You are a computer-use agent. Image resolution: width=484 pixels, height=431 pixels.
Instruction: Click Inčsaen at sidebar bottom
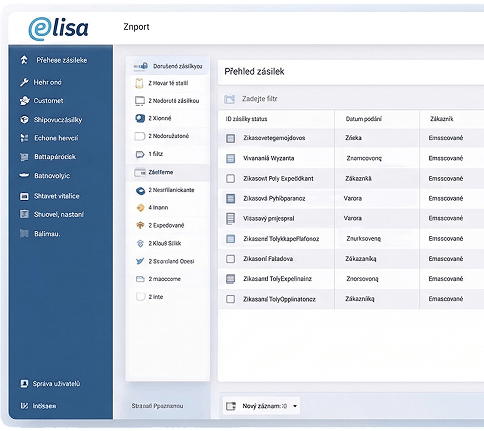tap(44, 406)
